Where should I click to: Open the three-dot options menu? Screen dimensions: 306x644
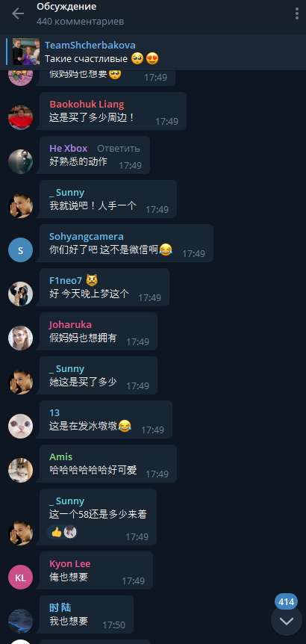(x=297, y=13)
